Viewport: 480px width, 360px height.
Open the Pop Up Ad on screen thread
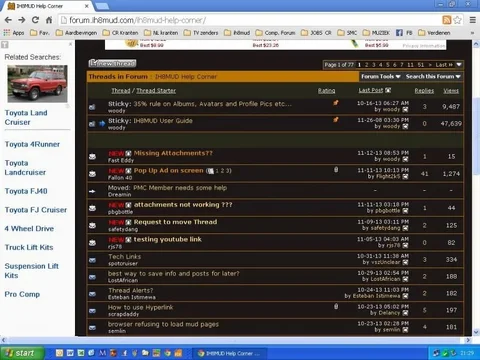click(168, 170)
